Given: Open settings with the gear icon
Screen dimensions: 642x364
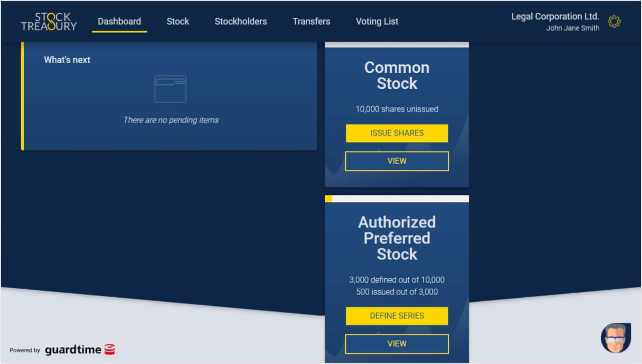Looking at the screenshot, I should click(614, 22).
